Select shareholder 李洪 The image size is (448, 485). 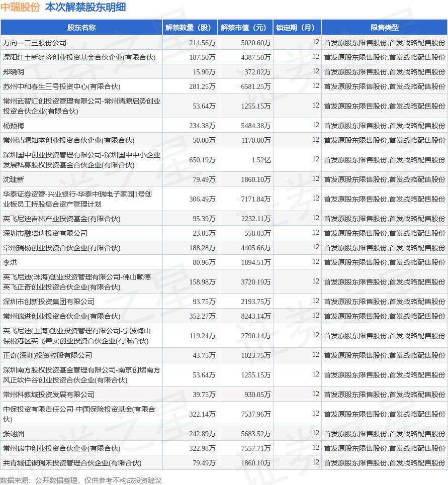pos(10,262)
